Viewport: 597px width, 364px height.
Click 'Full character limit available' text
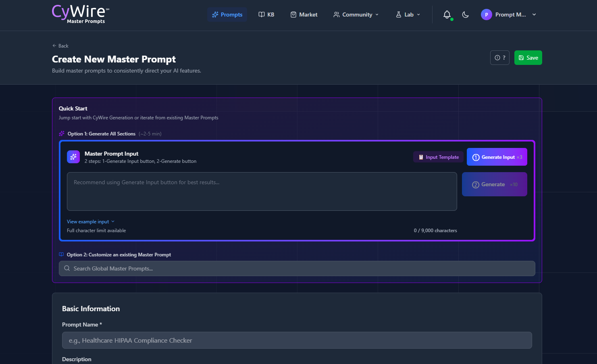click(96, 231)
